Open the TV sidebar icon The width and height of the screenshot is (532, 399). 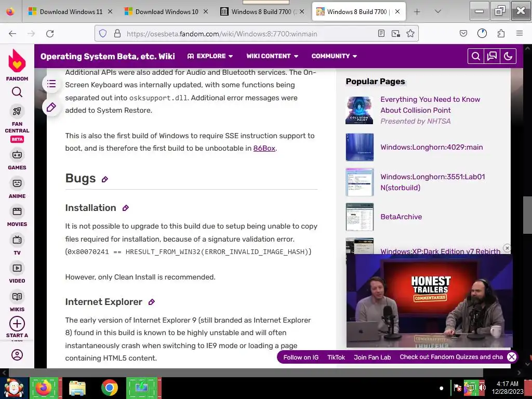(x=17, y=240)
